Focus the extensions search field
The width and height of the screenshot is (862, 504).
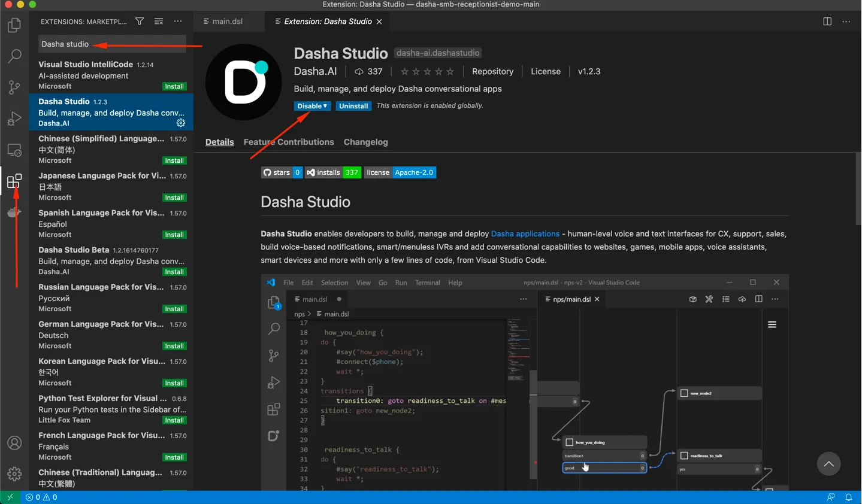click(113, 44)
